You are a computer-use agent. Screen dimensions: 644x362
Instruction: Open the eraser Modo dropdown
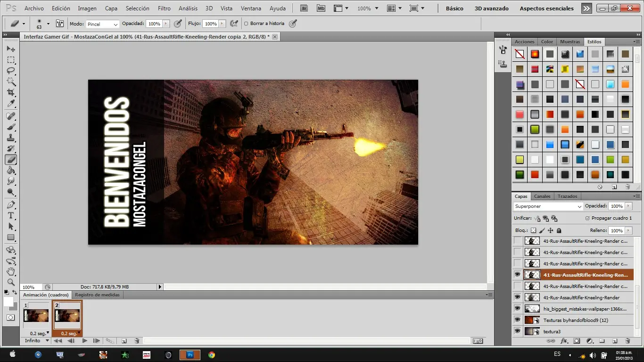102,24
